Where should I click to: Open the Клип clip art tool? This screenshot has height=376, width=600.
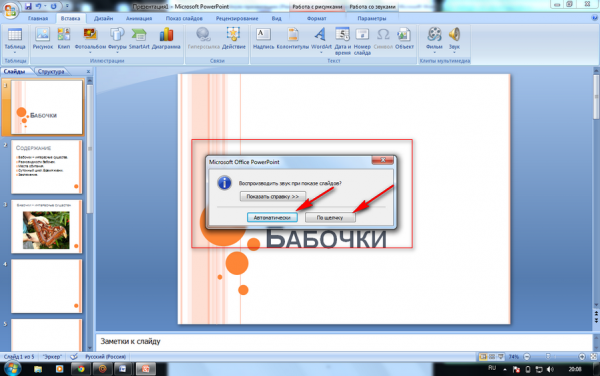(64, 38)
